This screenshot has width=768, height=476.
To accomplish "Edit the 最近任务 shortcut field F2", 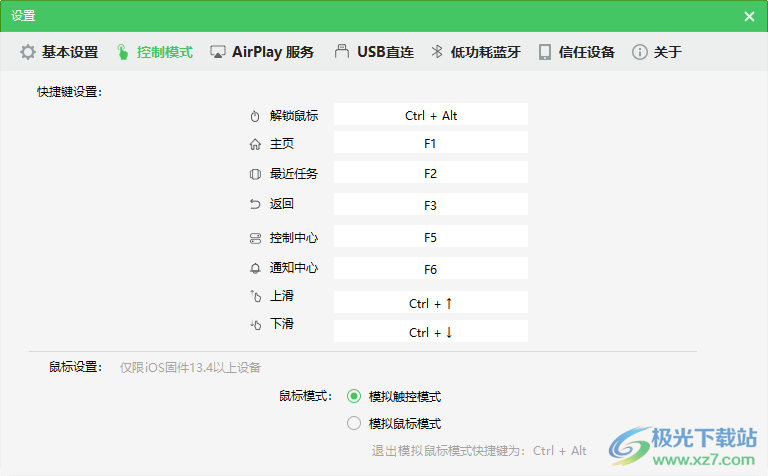I will point(431,172).
